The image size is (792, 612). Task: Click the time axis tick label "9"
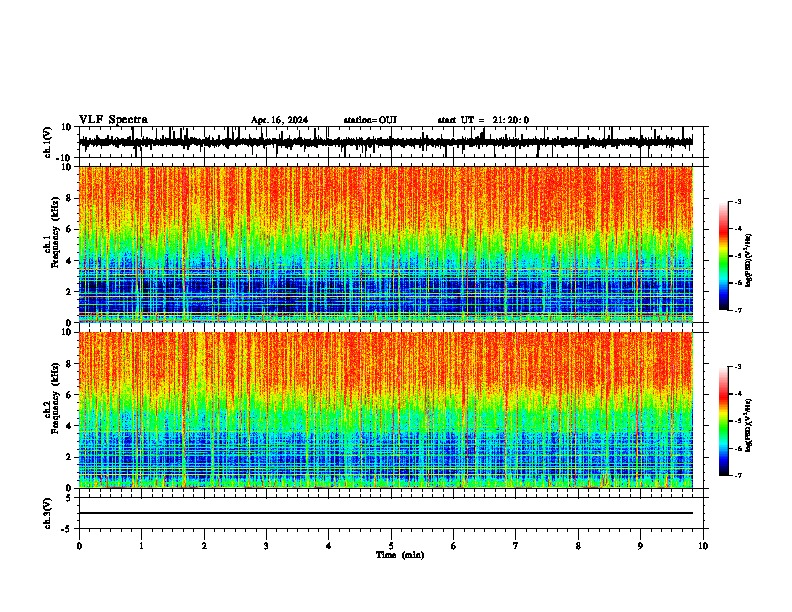640,546
